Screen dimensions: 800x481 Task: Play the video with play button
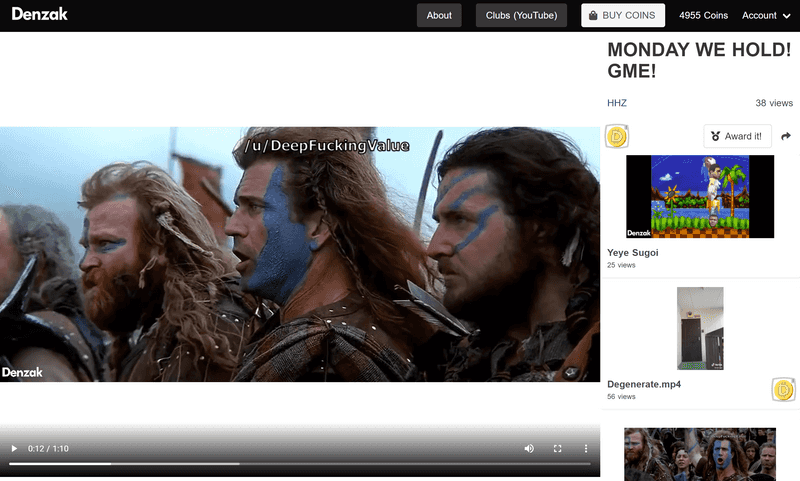tap(14, 449)
